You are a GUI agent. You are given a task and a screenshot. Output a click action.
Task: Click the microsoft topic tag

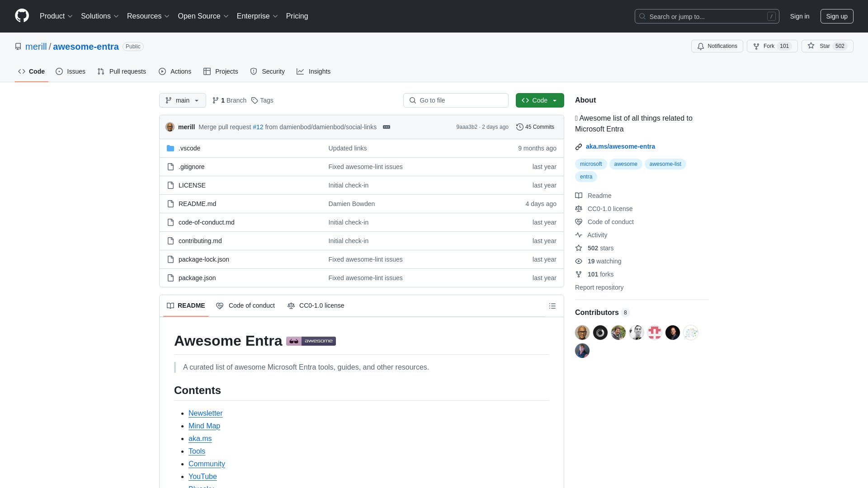click(591, 164)
